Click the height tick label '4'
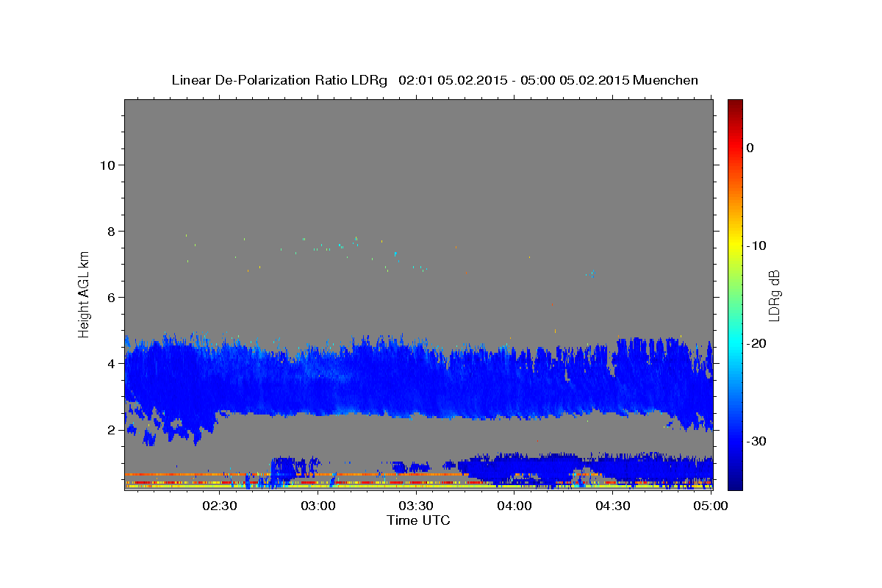 (x=112, y=363)
